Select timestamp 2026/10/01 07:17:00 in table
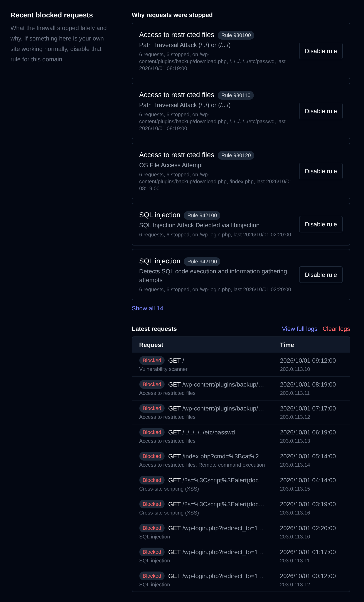364x602 pixels. pos(308,409)
